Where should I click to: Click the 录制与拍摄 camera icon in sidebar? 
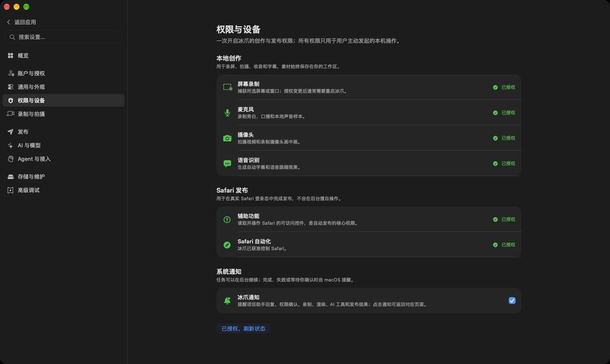(11, 114)
